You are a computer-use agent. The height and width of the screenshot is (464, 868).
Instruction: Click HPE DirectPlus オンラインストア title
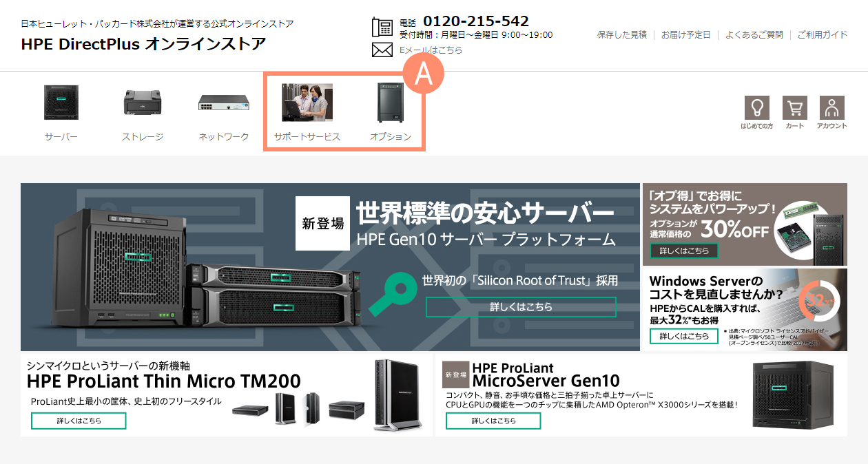point(143,44)
